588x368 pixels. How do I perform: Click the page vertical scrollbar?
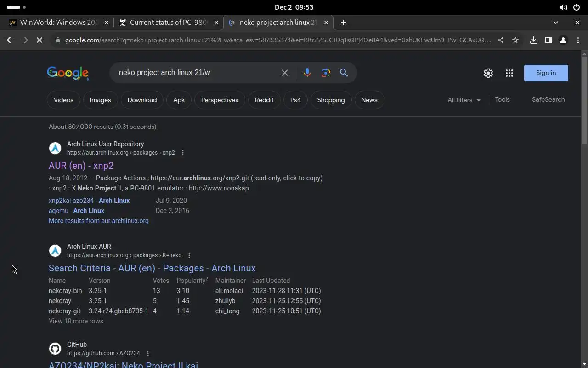(584, 101)
